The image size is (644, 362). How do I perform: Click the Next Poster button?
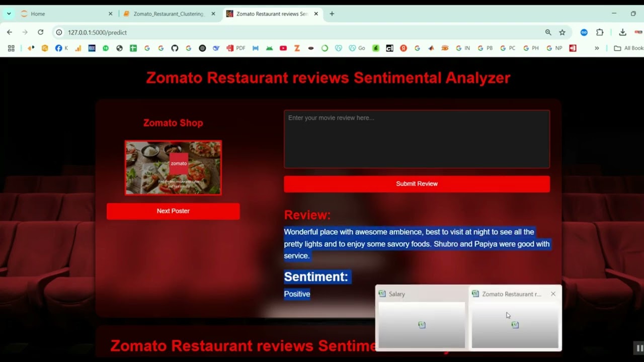[173, 211]
